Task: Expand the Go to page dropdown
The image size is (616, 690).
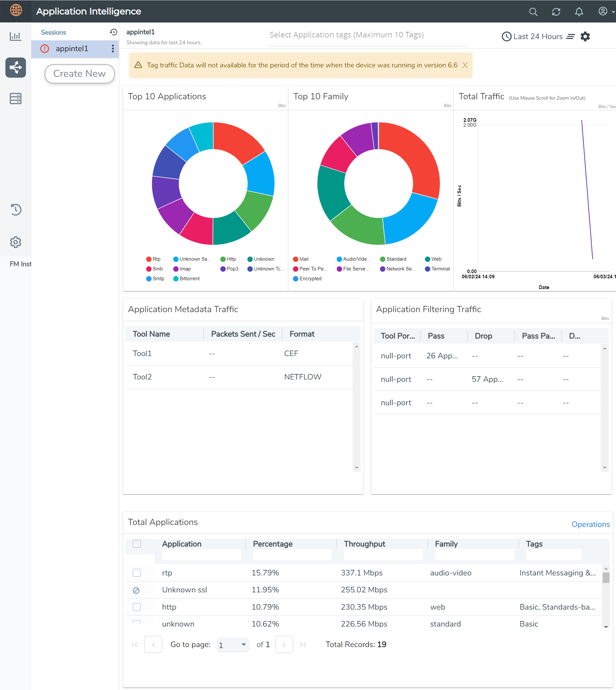Action: click(x=233, y=644)
